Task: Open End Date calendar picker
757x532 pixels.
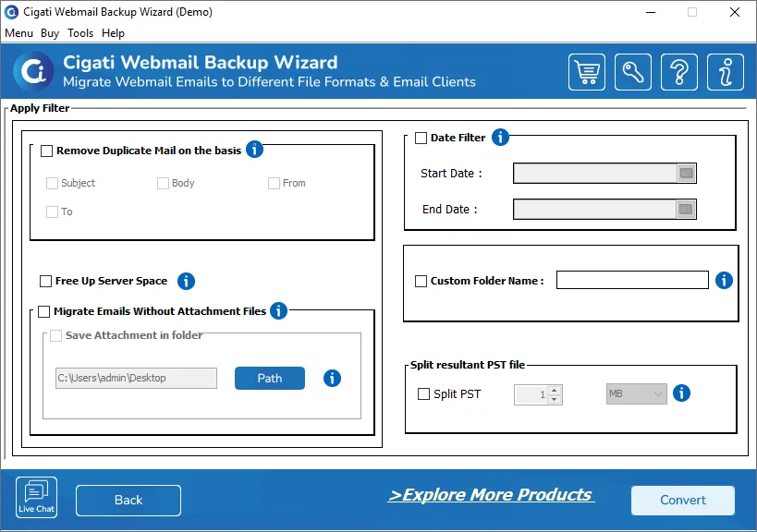Action: (x=686, y=210)
